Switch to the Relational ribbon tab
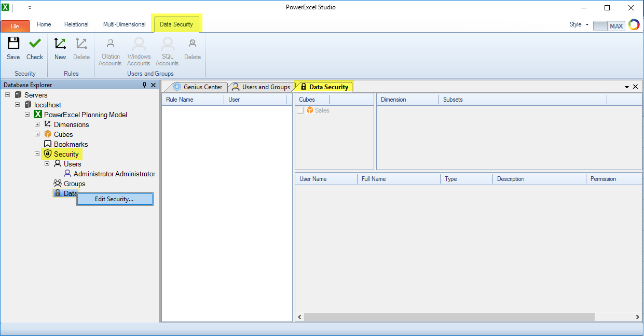Screen dimensions: 644x336 coord(76,24)
